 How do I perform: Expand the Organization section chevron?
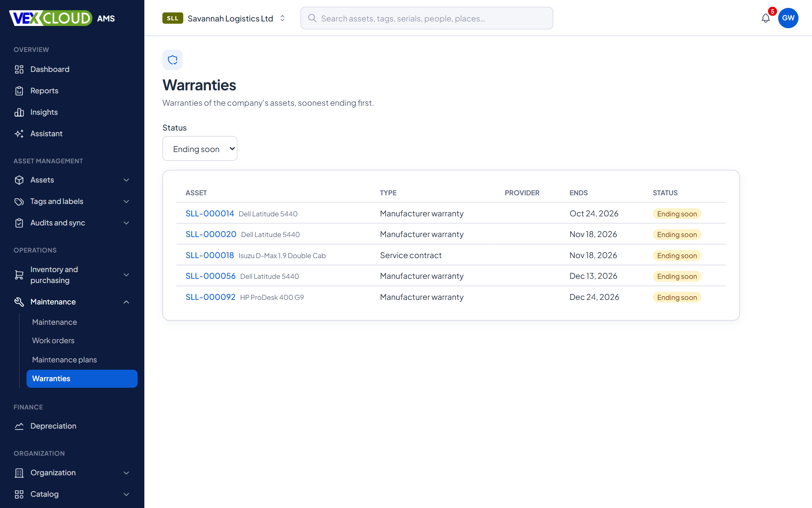126,473
